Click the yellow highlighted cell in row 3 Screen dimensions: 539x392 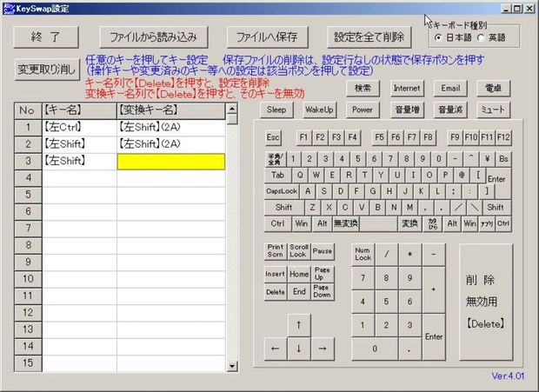pos(171,162)
